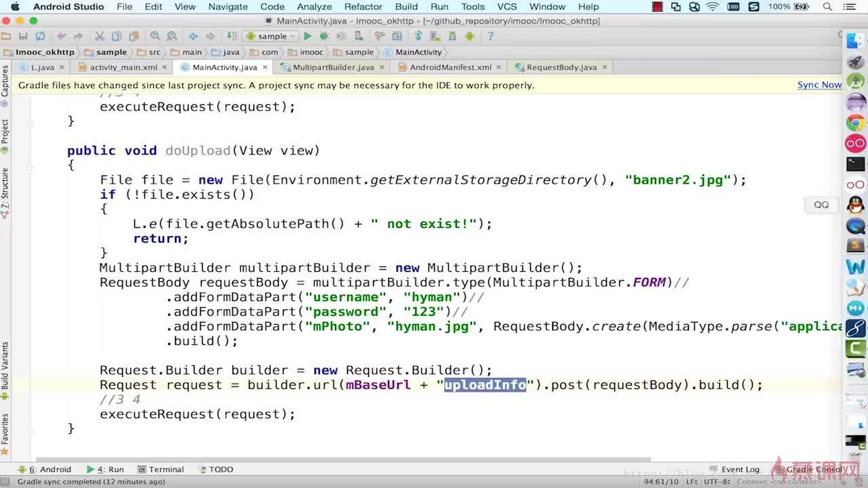
Task: Switch to the L.java tab
Action: click(x=42, y=67)
